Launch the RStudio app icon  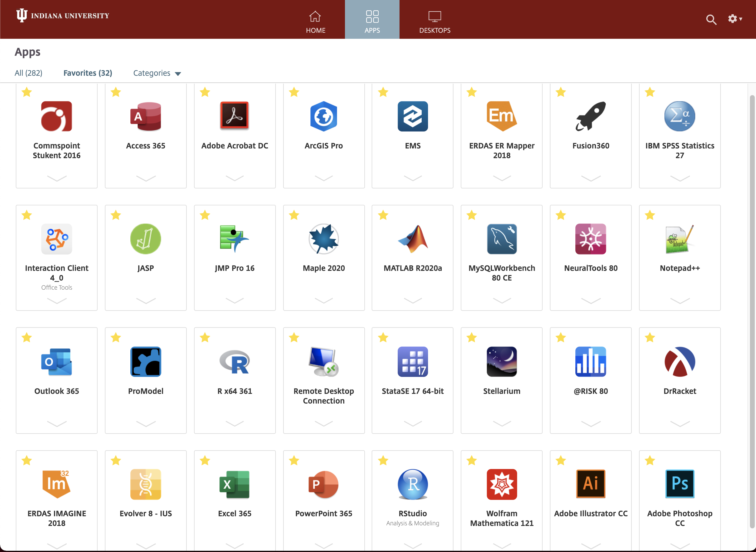(x=413, y=484)
